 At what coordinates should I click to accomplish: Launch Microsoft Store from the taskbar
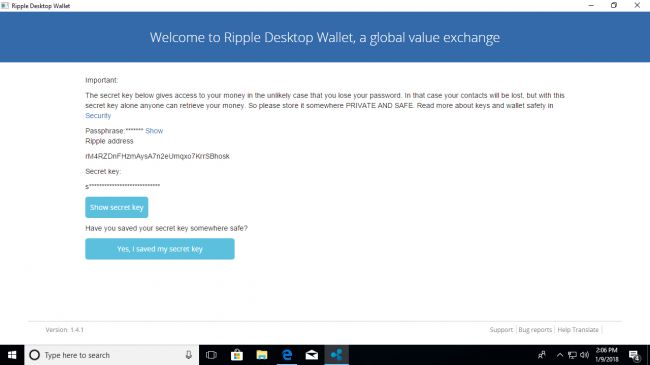(237, 355)
